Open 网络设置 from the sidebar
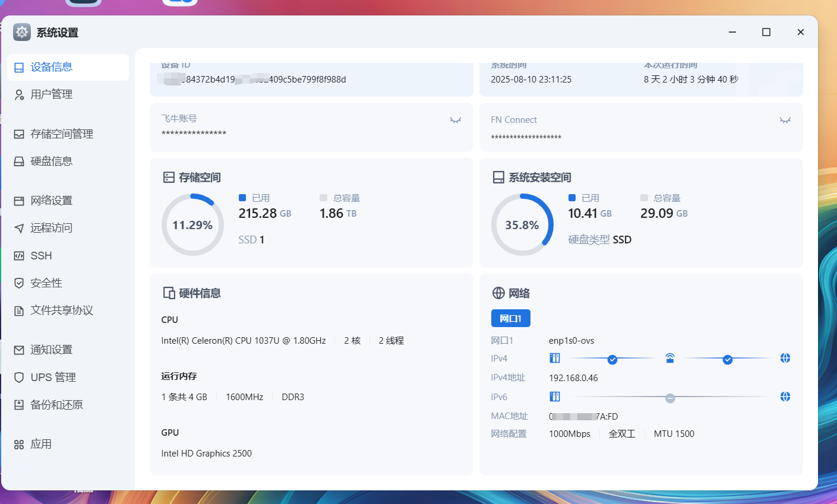This screenshot has height=504, width=837. pyautogui.click(x=52, y=201)
